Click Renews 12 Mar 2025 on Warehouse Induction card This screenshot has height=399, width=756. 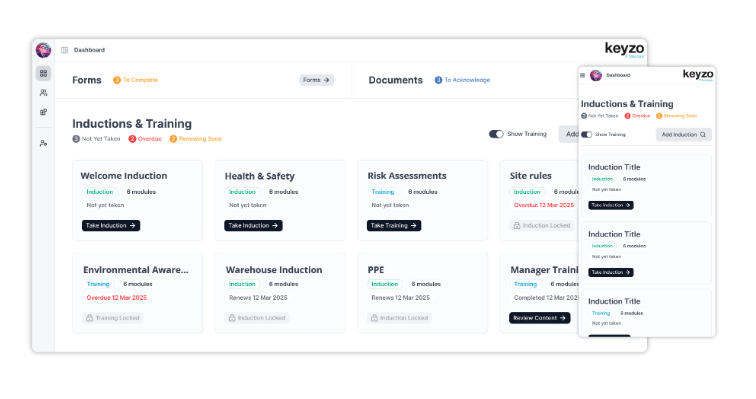tap(258, 298)
